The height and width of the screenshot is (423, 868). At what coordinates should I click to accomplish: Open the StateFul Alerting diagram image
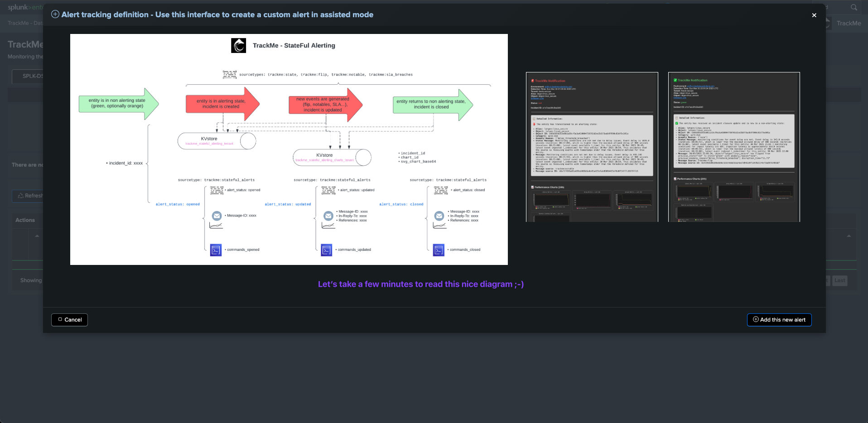289,149
